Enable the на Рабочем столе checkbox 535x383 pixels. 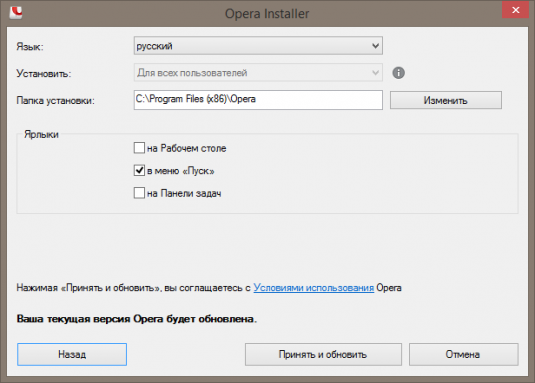pos(139,148)
